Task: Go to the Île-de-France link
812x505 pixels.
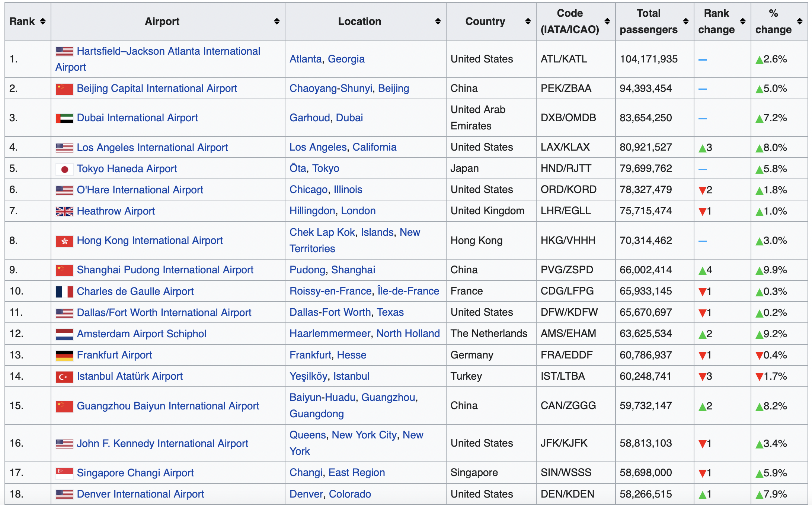Action: (x=408, y=291)
